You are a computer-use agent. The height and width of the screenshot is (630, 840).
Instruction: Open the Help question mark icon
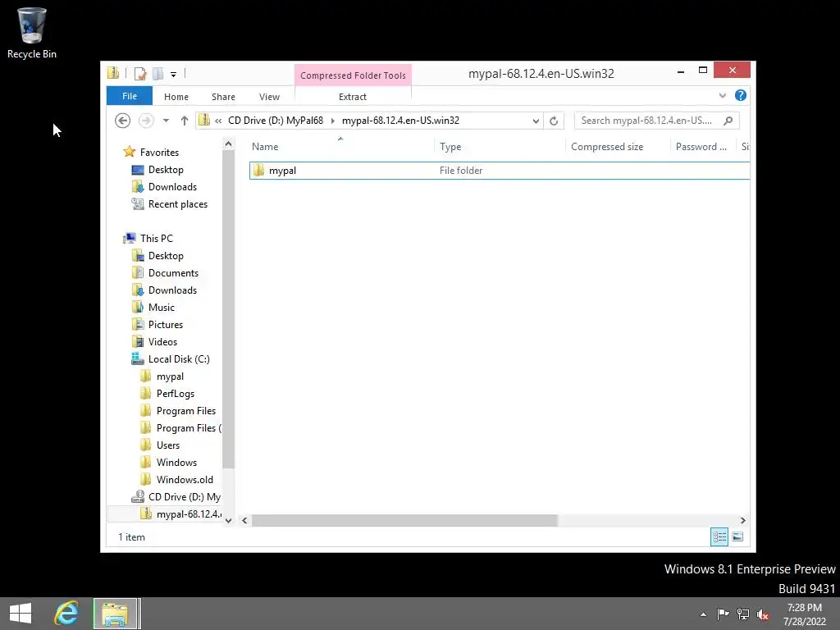[741, 95]
